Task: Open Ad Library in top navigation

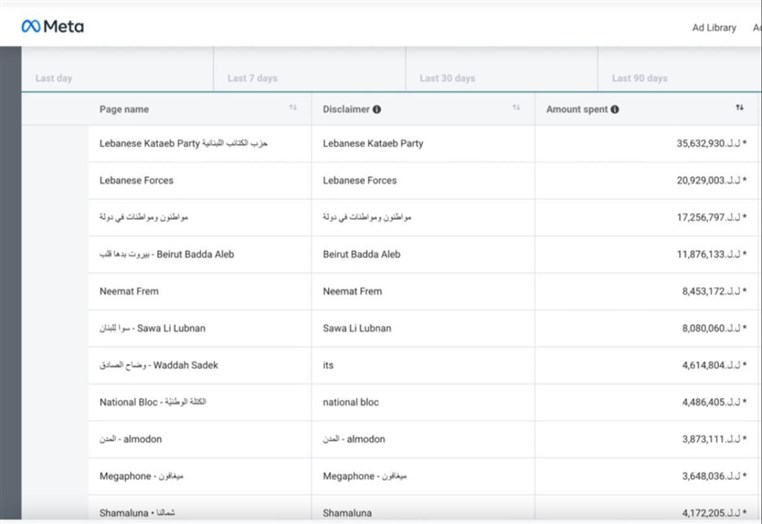Action: tap(714, 28)
